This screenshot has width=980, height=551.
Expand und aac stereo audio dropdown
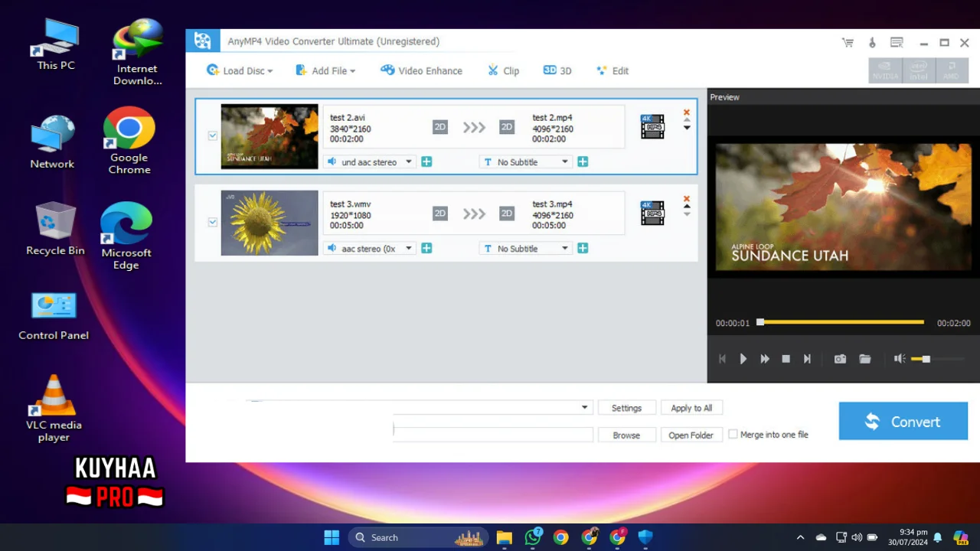[x=409, y=162]
